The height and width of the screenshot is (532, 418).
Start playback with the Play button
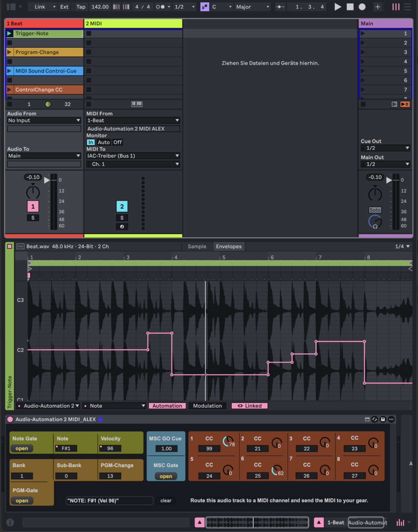coord(338,7)
